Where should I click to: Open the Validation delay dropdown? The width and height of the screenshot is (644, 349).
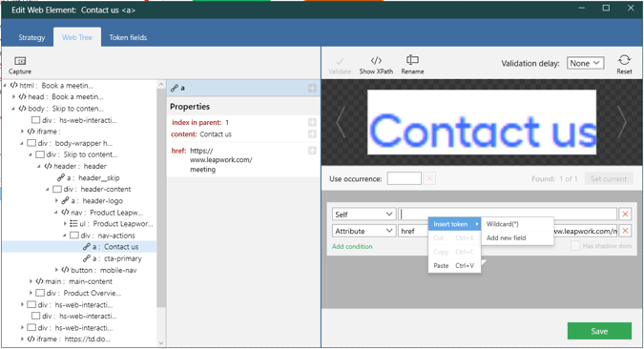(x=585, y=63)
